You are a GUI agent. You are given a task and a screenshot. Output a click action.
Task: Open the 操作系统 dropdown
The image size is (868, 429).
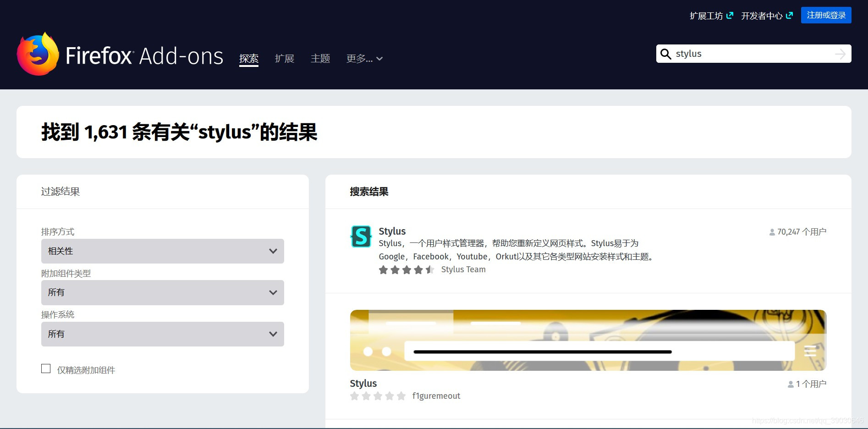(x=163, y=334)
